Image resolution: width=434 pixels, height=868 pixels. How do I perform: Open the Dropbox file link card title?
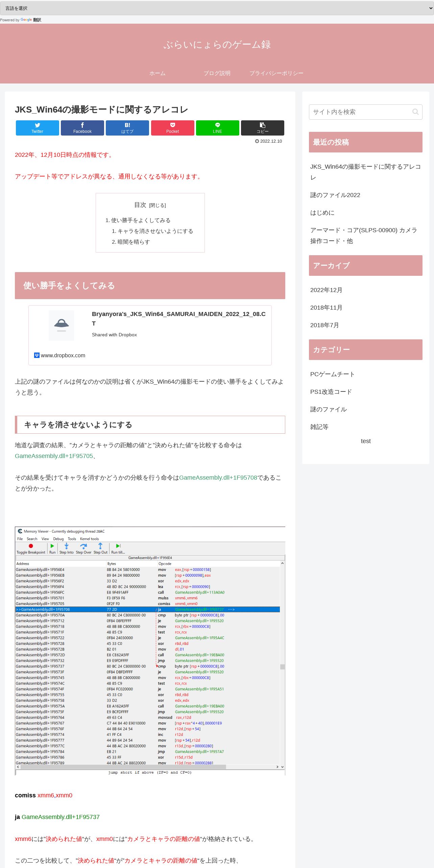tap(179, 318)
